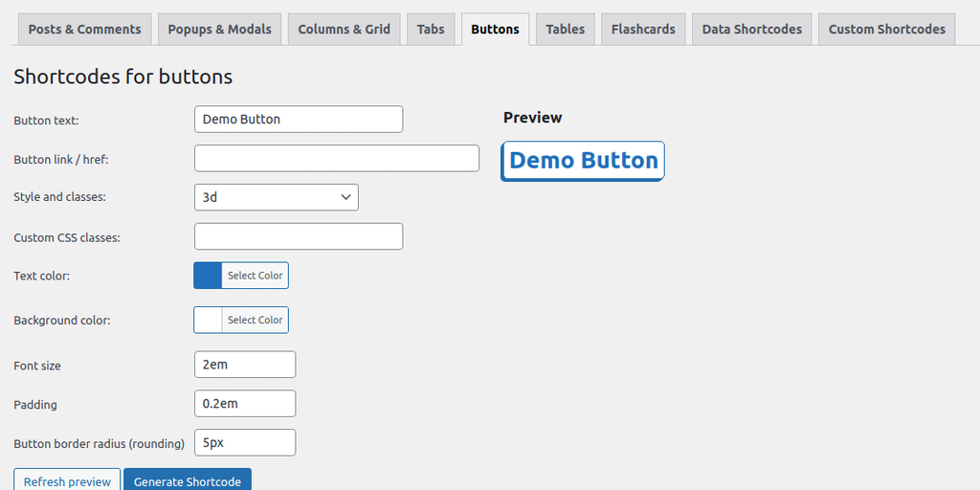This screenshot has width=980, height=490.
Task: Click the Generate Shortcode button
Action: [188, 480]
